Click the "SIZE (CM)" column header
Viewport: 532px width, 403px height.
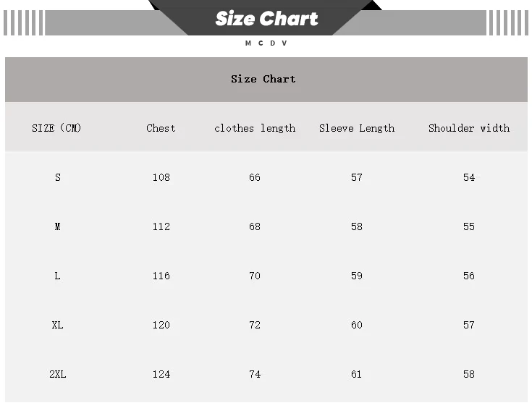57,128
